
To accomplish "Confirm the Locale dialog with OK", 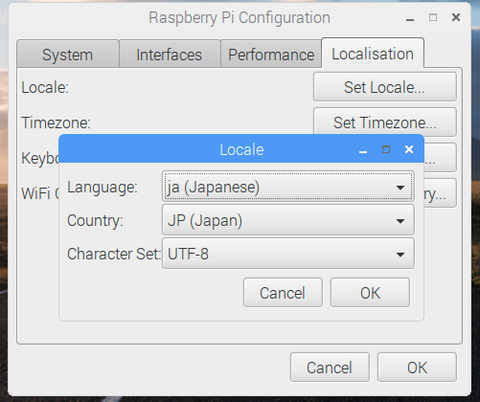I will [370, 293].
